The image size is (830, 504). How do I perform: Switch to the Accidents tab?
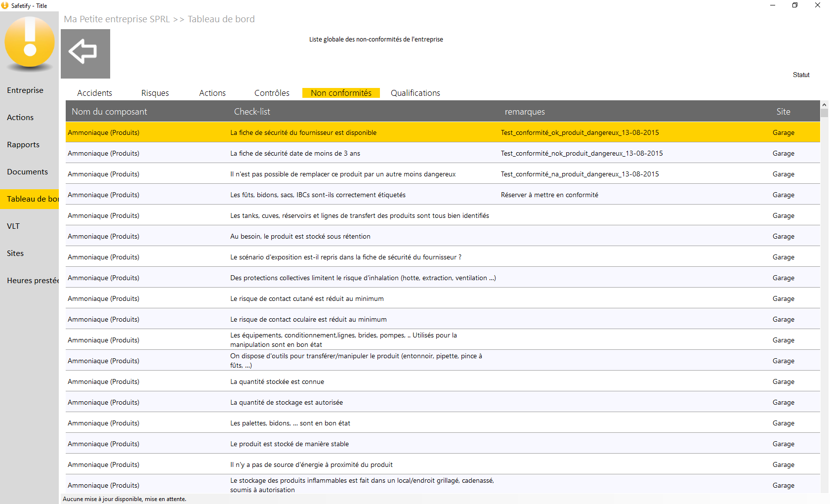pos(94,93)
